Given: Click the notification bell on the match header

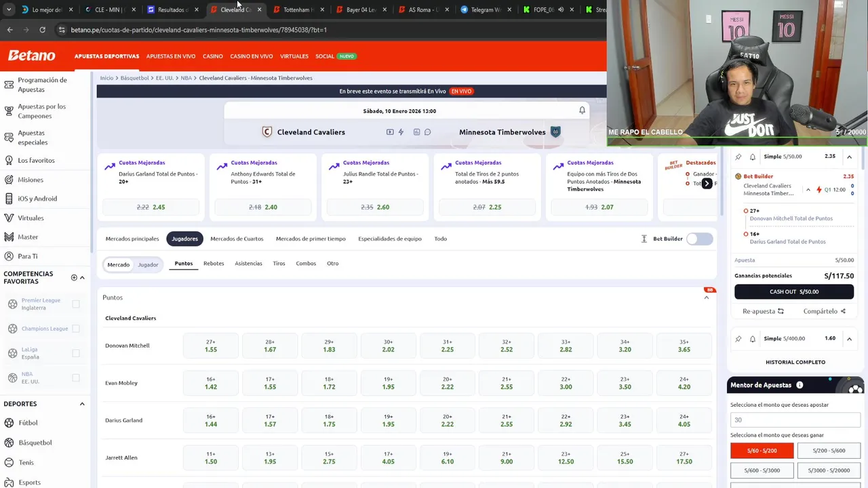Looking at the screenshot, I should [582, 110].
